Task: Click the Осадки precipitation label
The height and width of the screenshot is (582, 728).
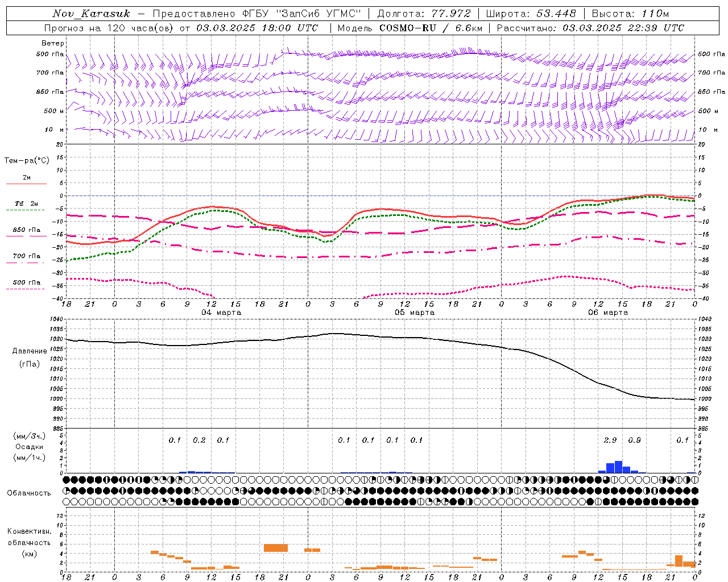Action: pos(29,447)
